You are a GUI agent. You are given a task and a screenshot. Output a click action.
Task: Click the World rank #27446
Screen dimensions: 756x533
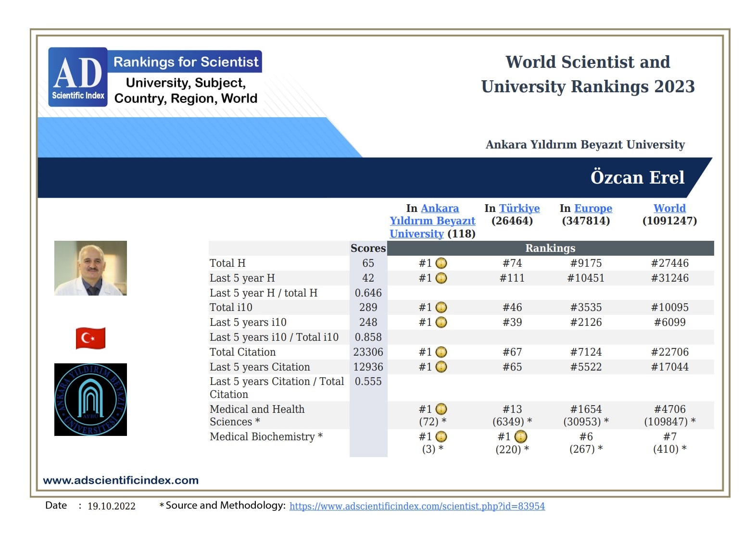tap(669, 263)
